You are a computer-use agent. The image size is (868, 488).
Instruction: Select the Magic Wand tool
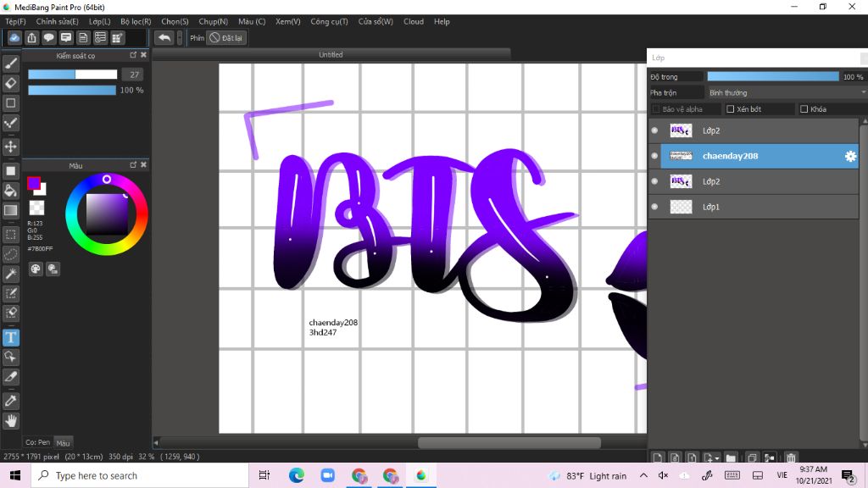pyautogui.click(x=10, y=274)
